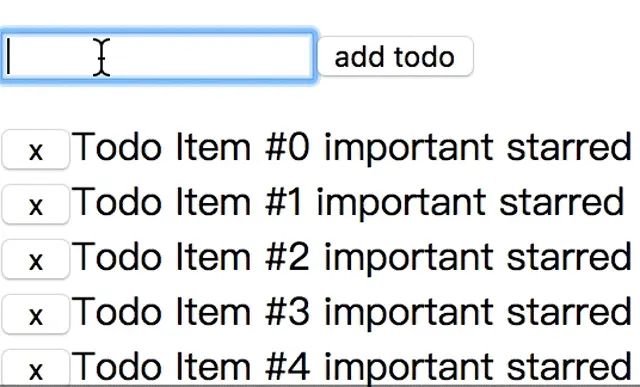640x387 pixels.
Task: Click the word important on Todo Item #1
Action: [401, 204]
